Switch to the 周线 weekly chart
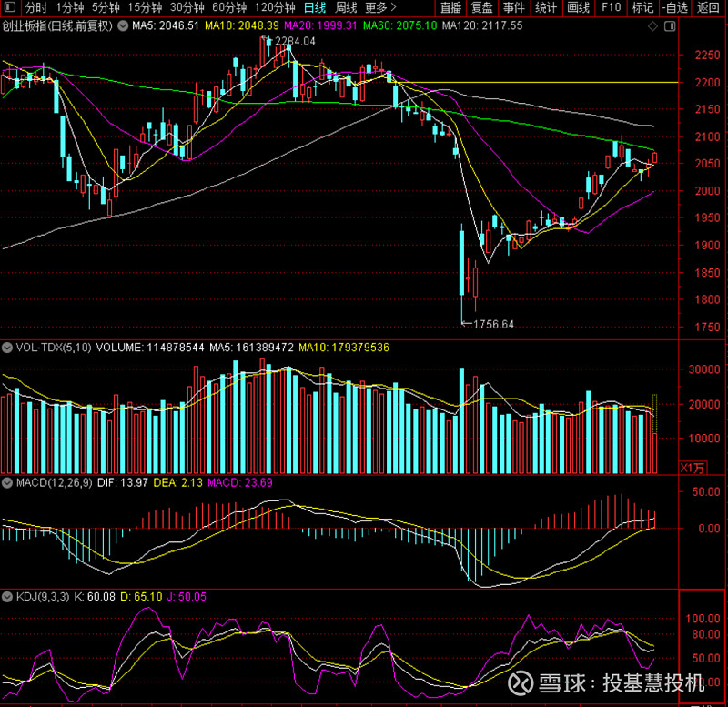The width and height of the screenshot is (728, 707). [347, 7]
